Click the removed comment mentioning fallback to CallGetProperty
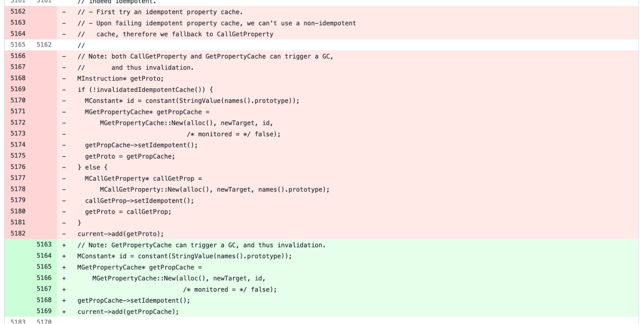This screenshot has height=324, width=644. [175, 34]
